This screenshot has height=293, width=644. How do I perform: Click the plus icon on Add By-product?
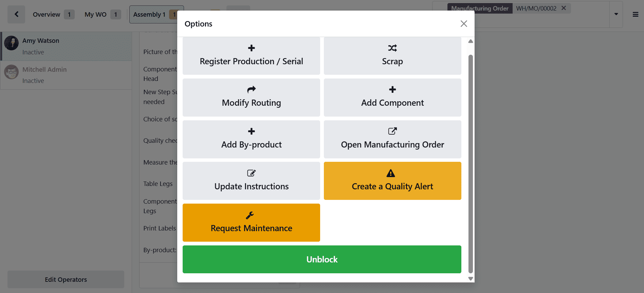coord(251,131)
